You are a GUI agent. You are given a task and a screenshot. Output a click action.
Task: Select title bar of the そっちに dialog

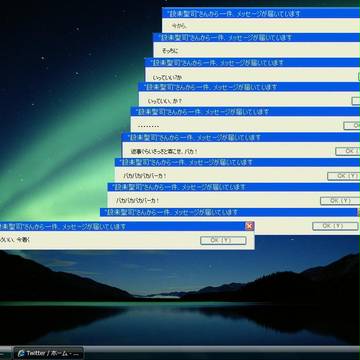pyautogui.click(x=256, y=37)
